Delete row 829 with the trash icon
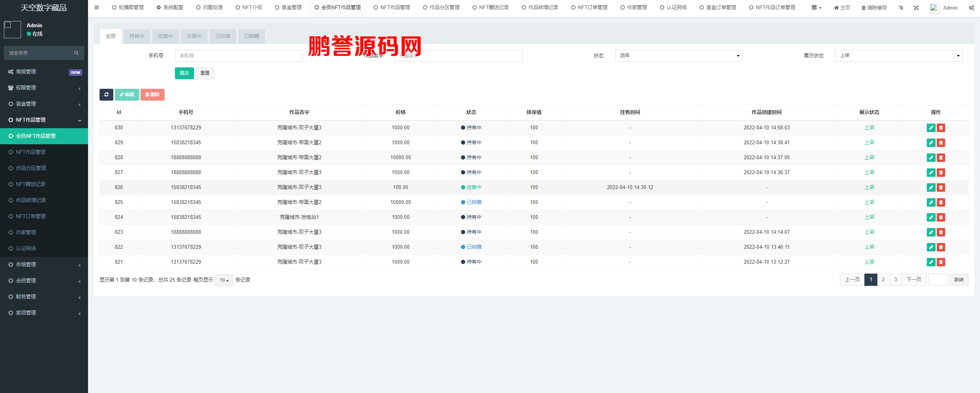Image resolution: width=980 pixels, height=393 pixels. [941, 143]
